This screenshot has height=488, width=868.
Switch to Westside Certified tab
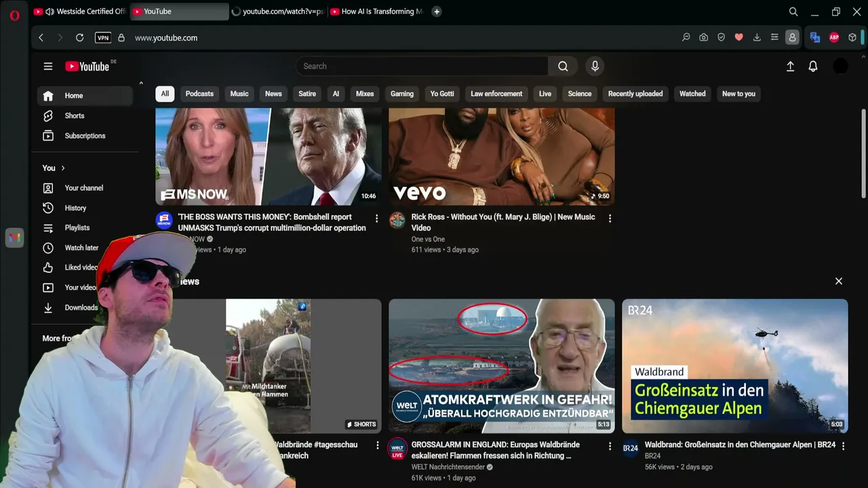click(79, 12)
